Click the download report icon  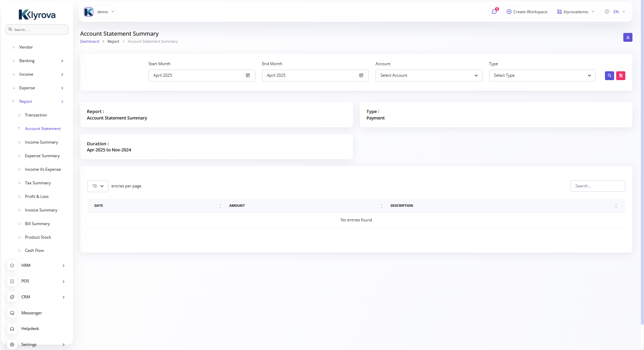[x=628, y=37]
